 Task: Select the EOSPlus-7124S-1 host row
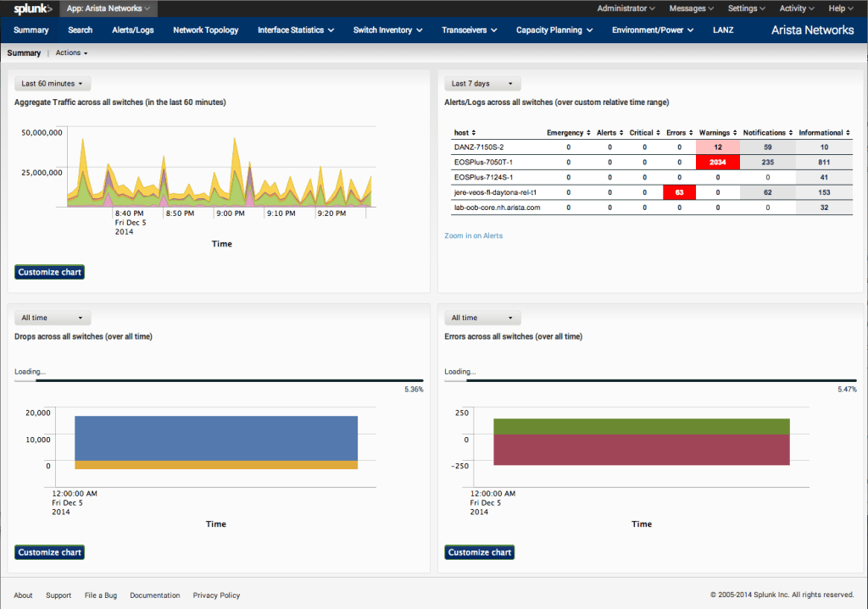652,177
